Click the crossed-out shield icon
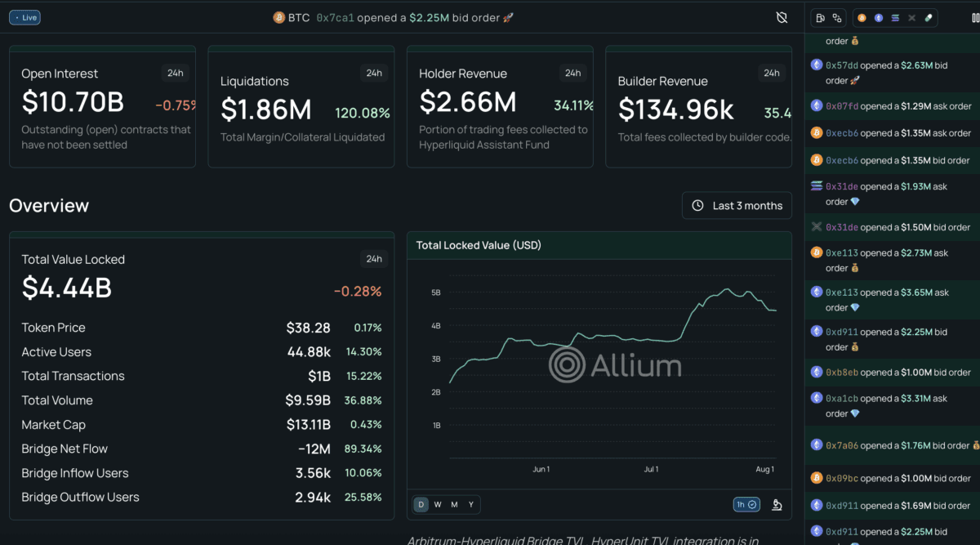The image size is (980, 545). point(782,17)
